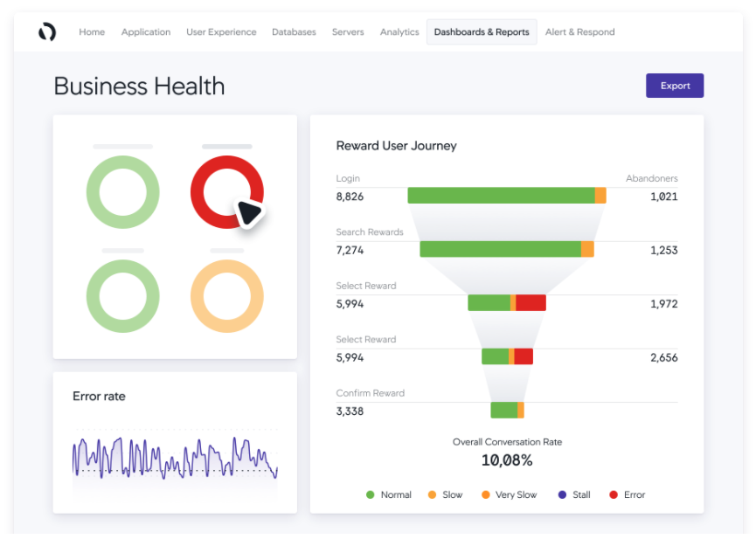This screenshot has height=546, width=756.
Task: Click the Error legend label
Action: pos(634,494)
